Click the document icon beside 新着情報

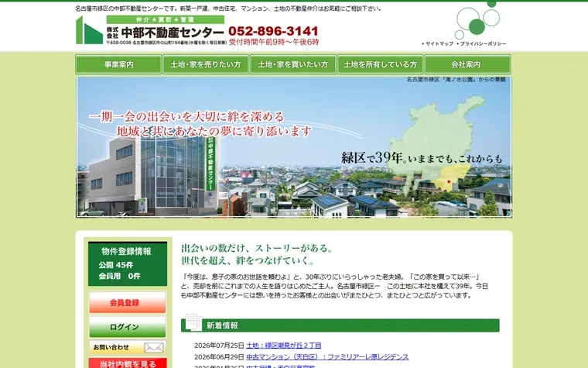193,322
